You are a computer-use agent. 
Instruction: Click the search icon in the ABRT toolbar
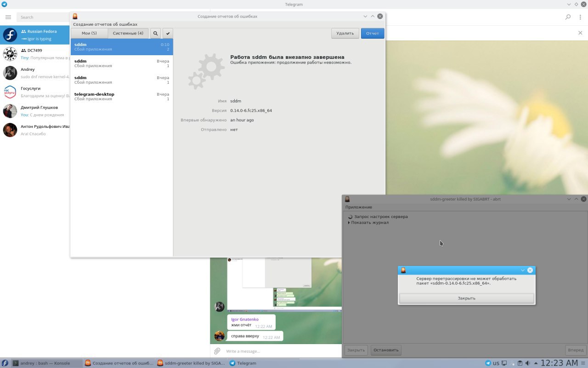point(155,33)
